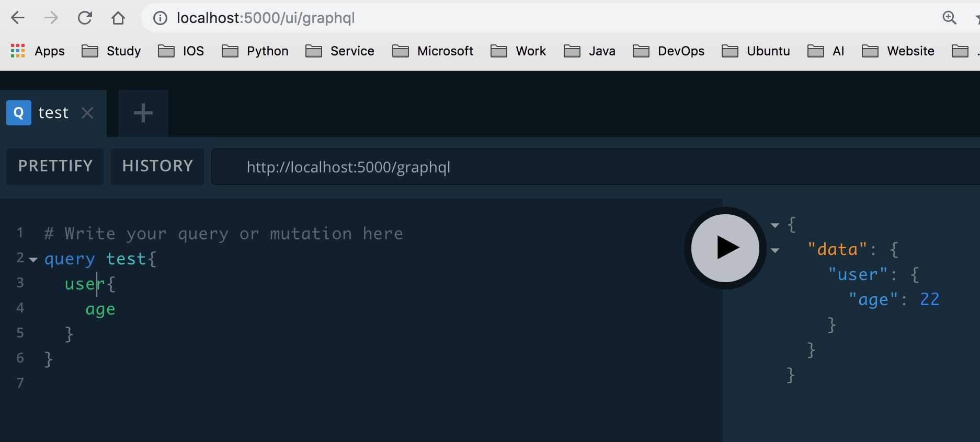Click the zoom magnifier icon in address bar
Viewport: 980px width, 442px height.
(950, 18)
